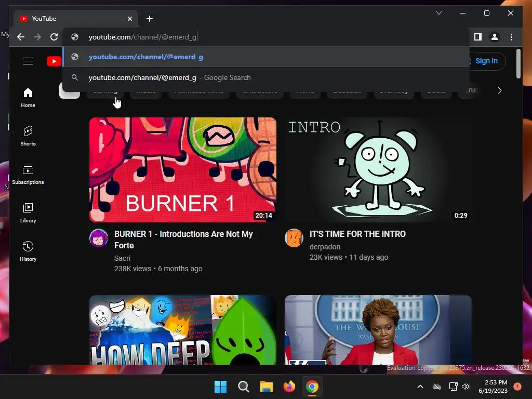Open the White House press briefing thumbnail

(x=378, y=330)
